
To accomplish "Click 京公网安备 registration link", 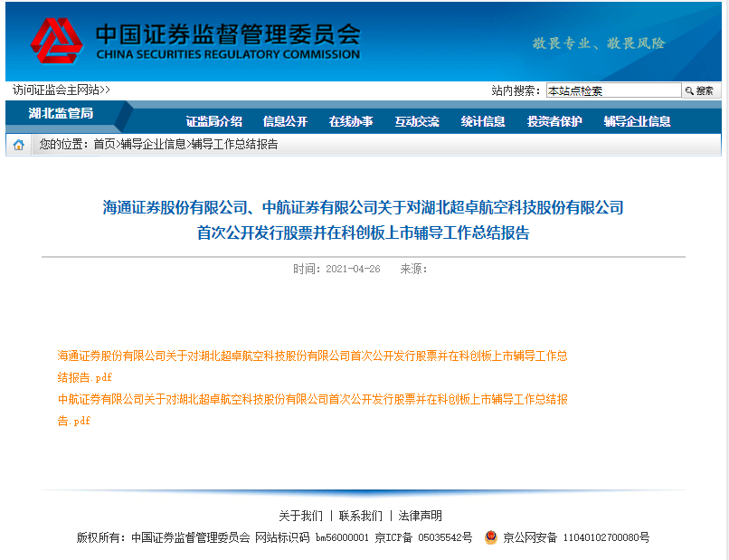I will point(576,537).
